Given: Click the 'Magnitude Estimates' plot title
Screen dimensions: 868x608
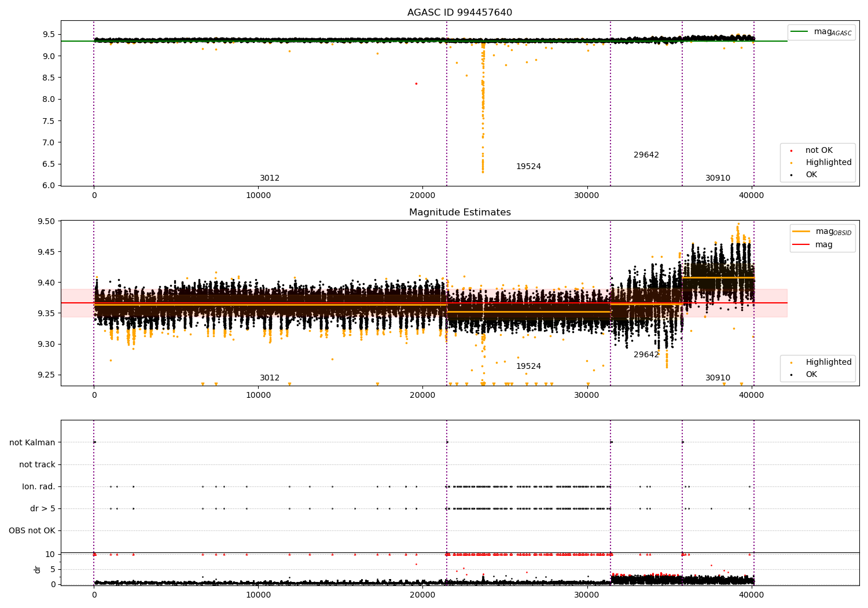Looking at the screenshot, I should 459,213.
